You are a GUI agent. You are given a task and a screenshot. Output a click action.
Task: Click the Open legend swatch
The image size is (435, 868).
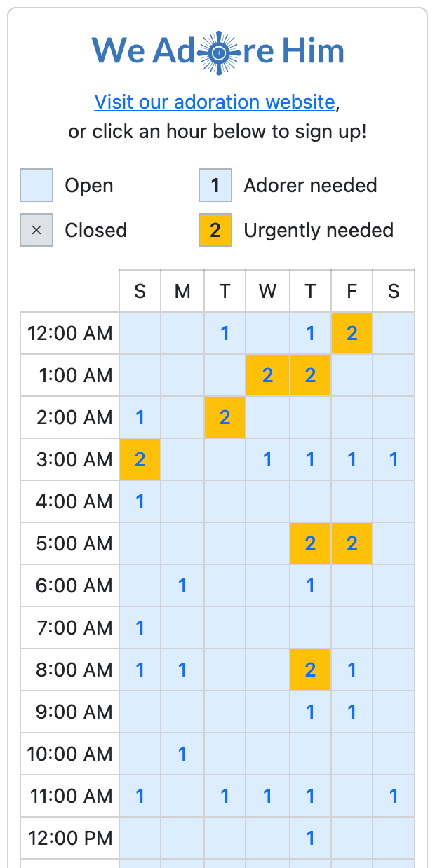click(36, 186)
